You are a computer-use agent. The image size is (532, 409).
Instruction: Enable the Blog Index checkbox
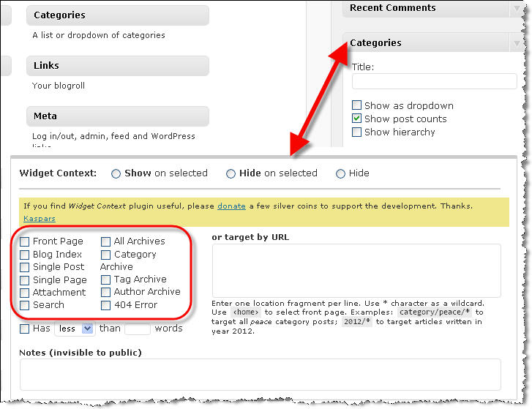[x=24, y=255]
